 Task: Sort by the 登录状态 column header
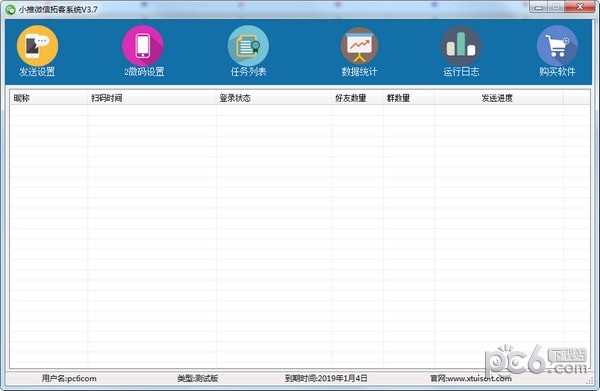point(274,98)
